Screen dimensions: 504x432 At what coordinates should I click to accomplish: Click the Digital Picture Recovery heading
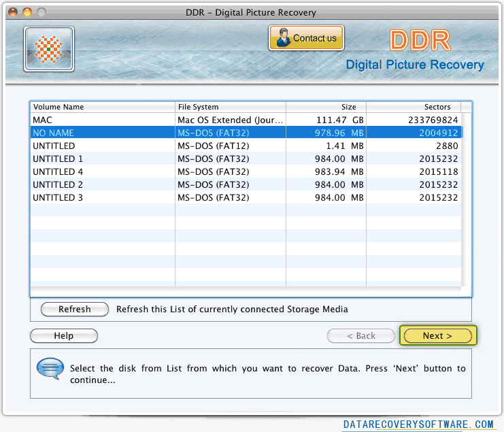coord(415,65)
